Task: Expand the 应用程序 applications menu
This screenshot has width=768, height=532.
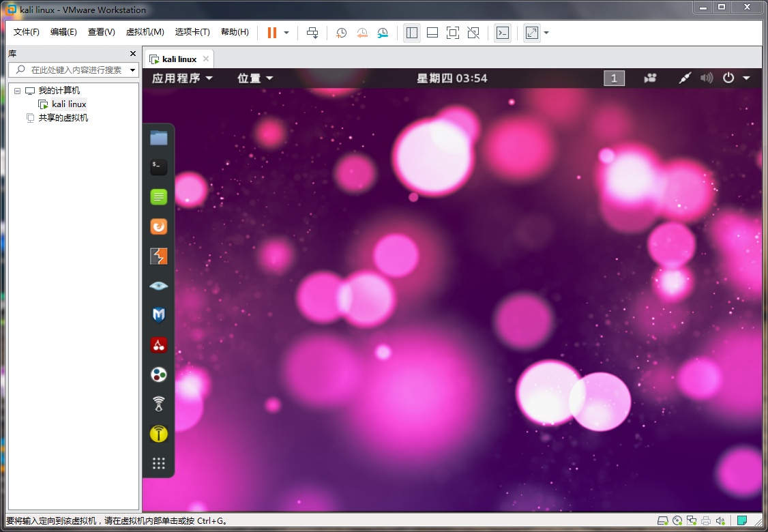Action: click(x=182, y=78)
